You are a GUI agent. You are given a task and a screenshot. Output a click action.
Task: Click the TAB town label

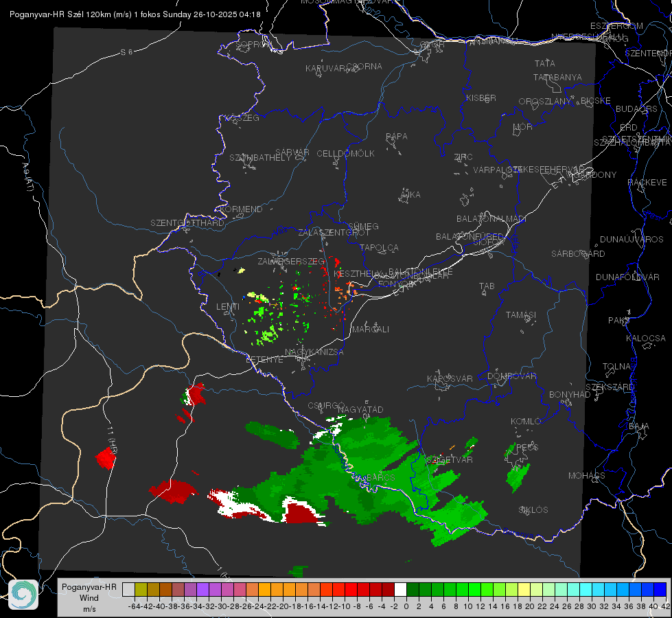point(487,286)
